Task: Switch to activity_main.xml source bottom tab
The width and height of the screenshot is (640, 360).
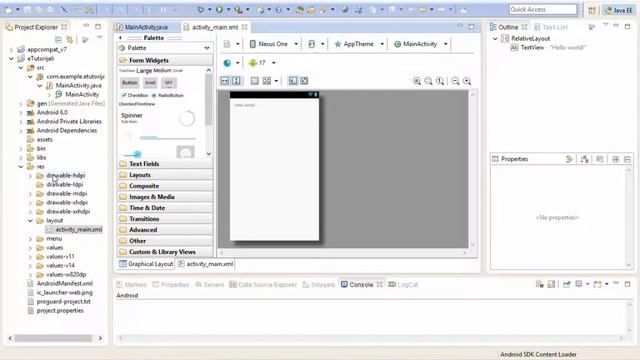Action: 206,264
